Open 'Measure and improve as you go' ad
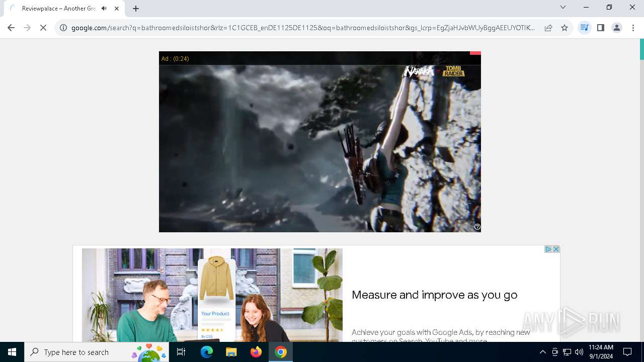 pos(435,295)
